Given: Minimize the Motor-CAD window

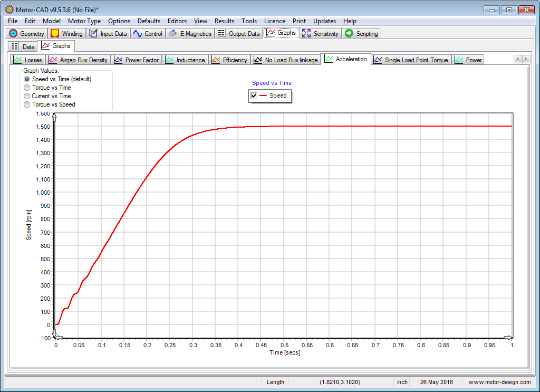Looking at the screenshot, I should point(491,10).
